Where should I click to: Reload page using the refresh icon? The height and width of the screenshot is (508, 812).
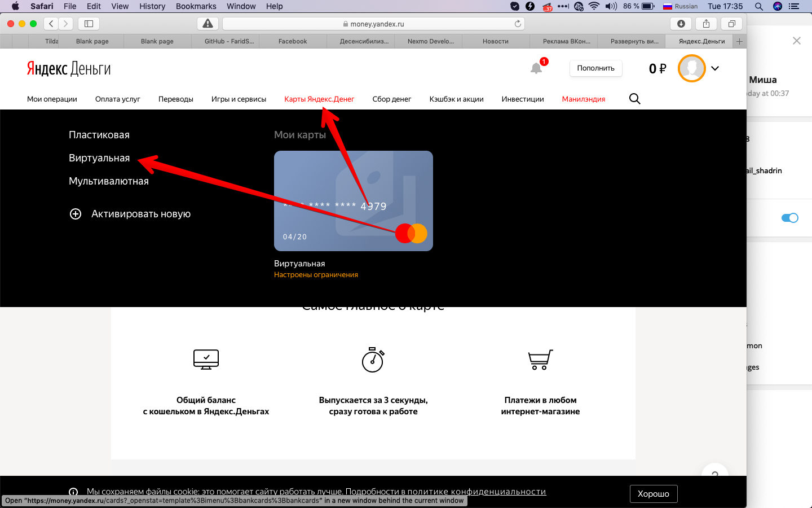click(x=518, y=24)
